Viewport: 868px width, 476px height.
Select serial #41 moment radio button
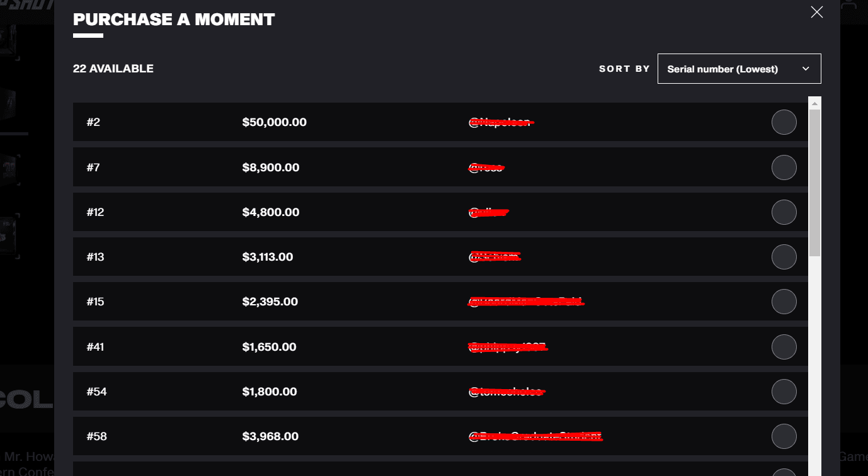[x=784, y=347]
